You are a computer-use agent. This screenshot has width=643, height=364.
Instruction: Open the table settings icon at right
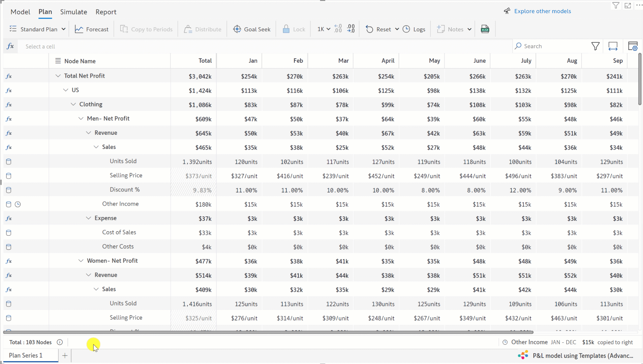tap(633, 46)
